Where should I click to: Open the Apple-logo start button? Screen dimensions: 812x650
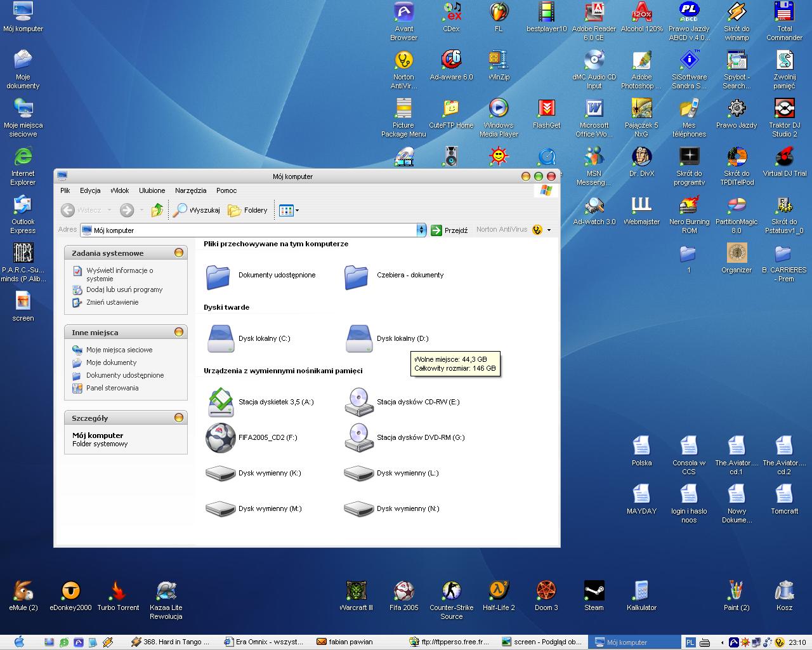tap(18, 642)
